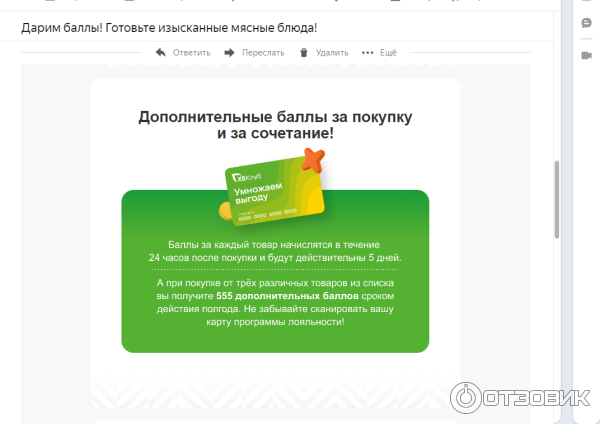Click the Переслать text label
The image size is (600, 424).
263,52
